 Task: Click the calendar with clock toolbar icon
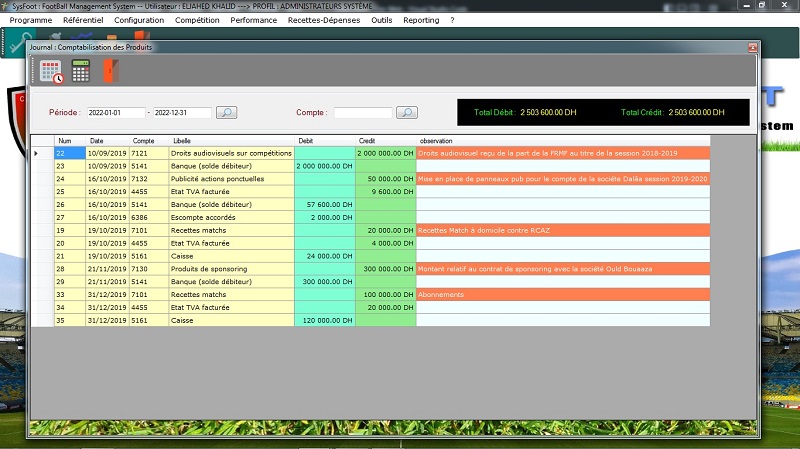pos(51,71)
